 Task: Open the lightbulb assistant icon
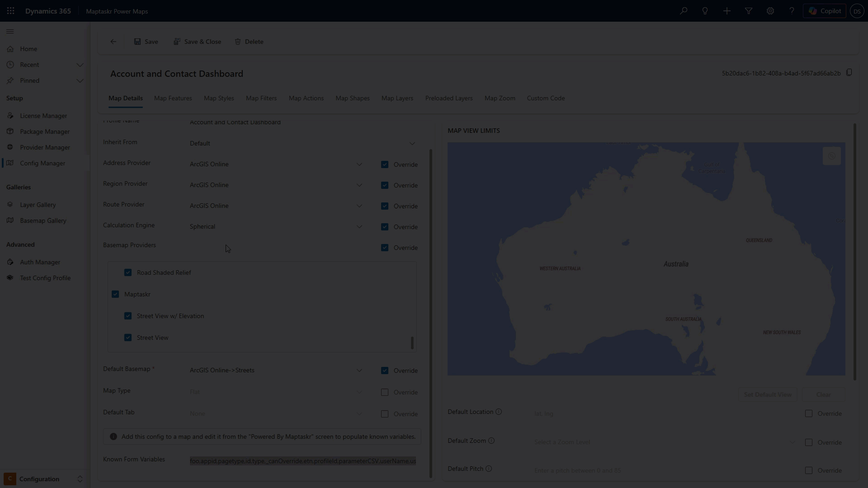click(x=705, y=11)
